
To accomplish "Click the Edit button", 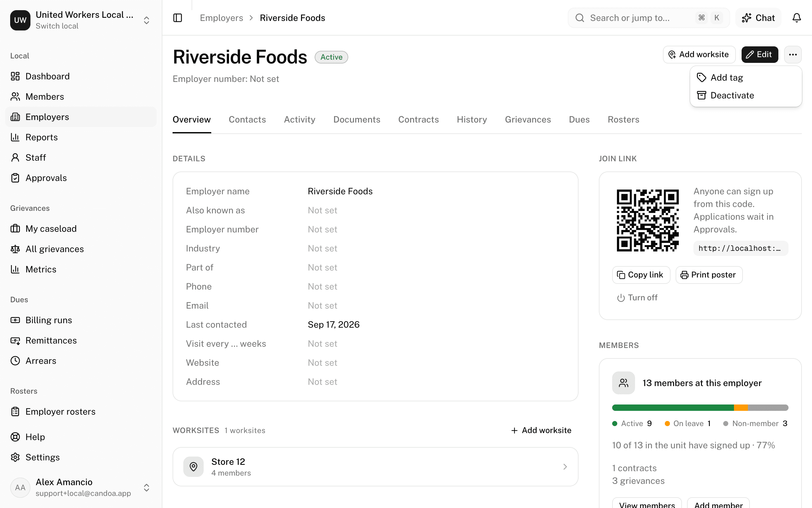I will 760,54.
